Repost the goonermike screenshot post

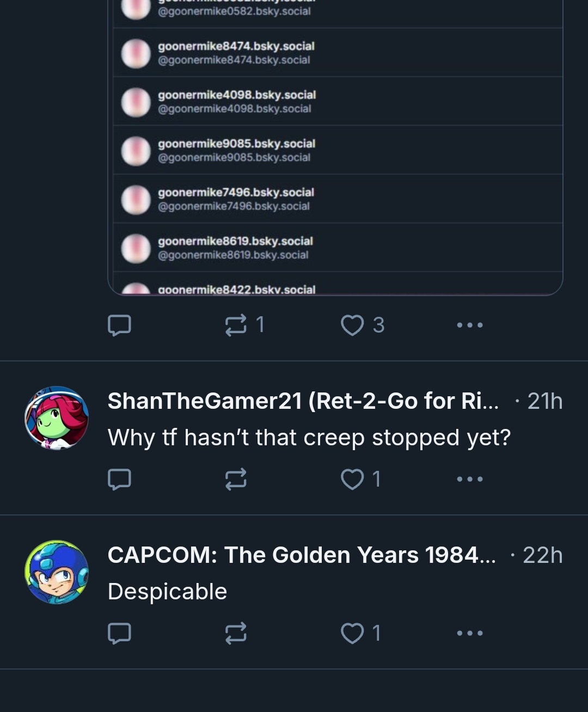click(236, 325)
